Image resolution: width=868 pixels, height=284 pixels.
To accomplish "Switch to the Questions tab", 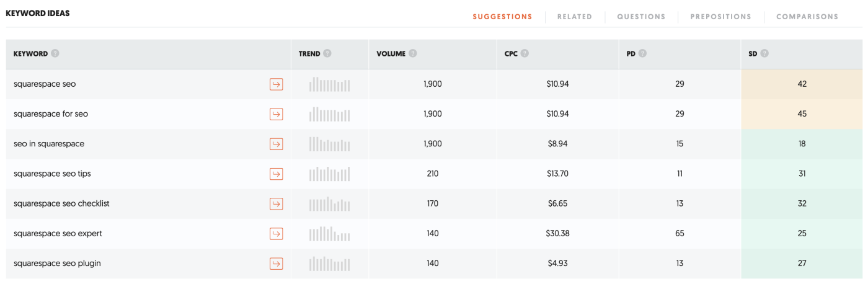I will coord(641,17).
